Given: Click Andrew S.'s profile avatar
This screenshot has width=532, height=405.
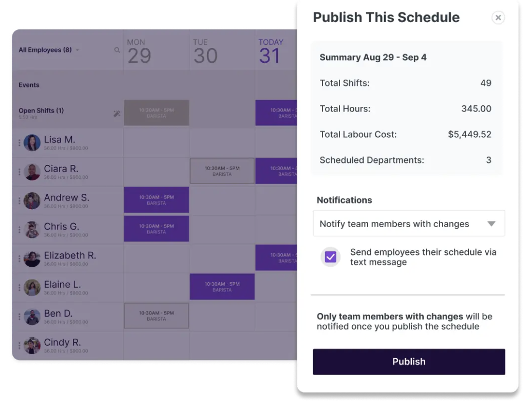Looking at the screenshot, I should [x=32, y=200].
